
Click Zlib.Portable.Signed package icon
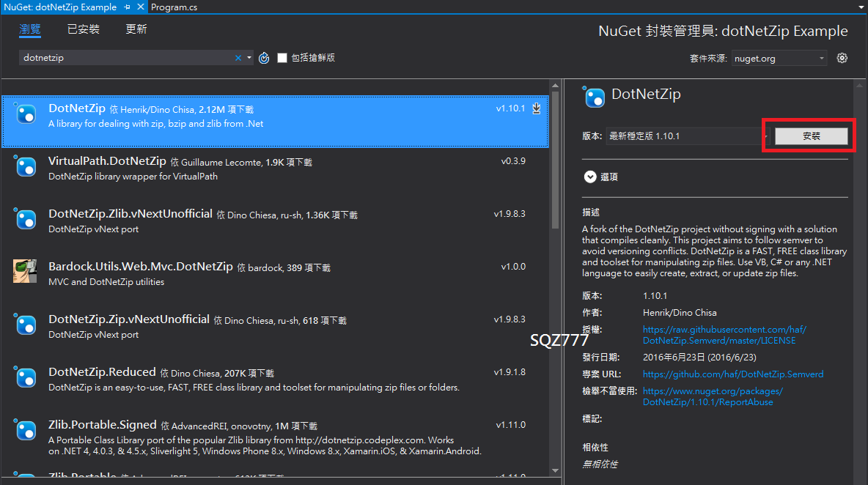coord(26,429)
